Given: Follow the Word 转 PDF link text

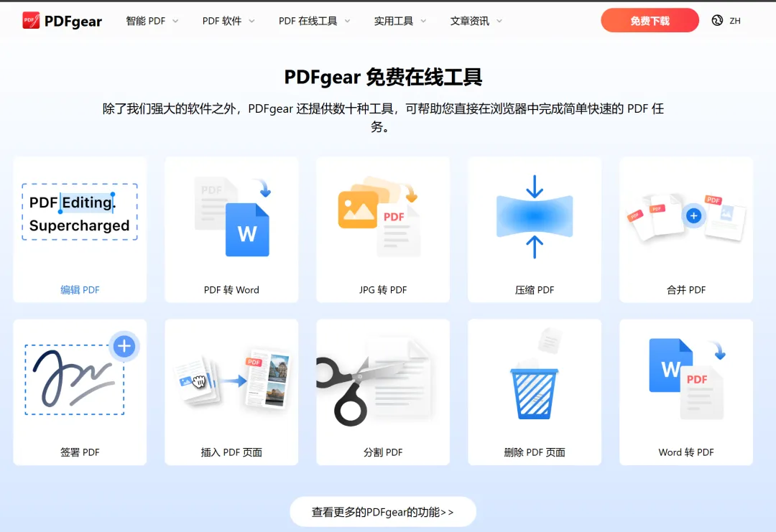Looking at the screenshot, I should click(686, 452).
